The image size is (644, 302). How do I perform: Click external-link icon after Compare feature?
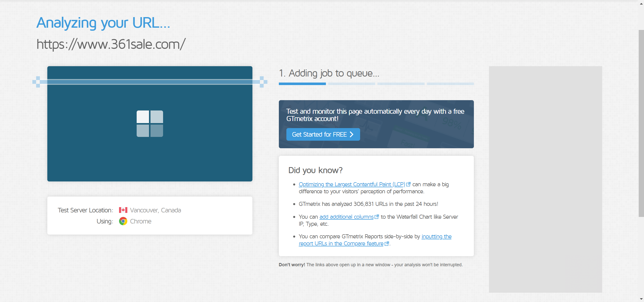[x=387, y=244]
